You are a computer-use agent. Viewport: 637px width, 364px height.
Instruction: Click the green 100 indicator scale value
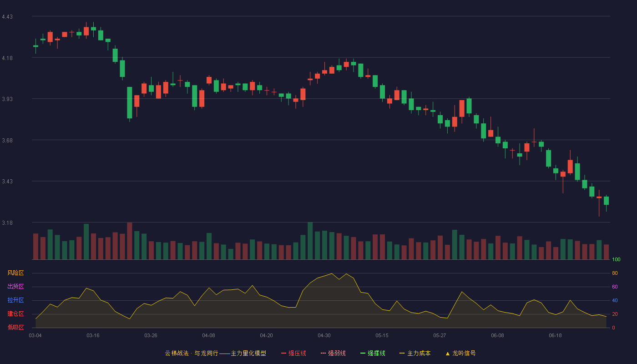coord(616,260)
